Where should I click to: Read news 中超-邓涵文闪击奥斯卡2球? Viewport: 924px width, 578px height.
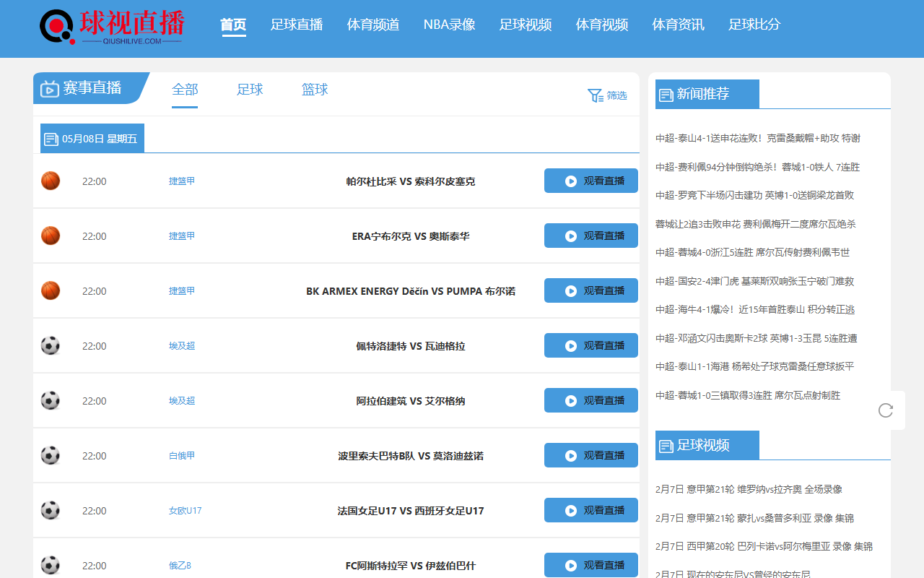[757, 338]
